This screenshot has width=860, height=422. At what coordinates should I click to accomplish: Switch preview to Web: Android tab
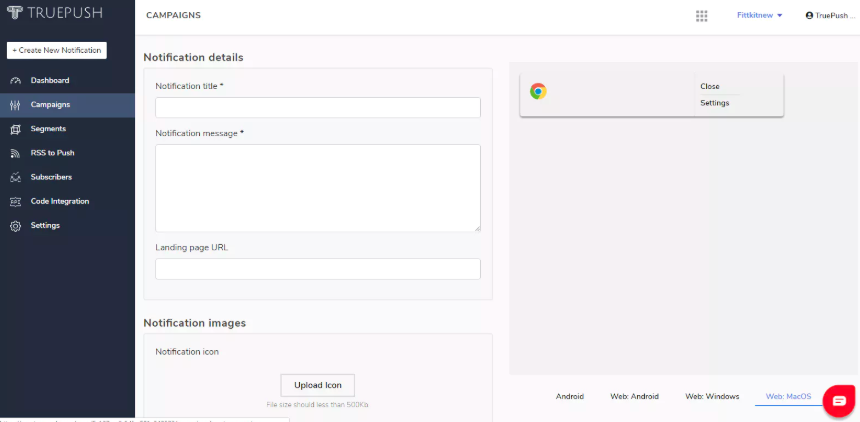pyautogui.click(x=634, y=396)
